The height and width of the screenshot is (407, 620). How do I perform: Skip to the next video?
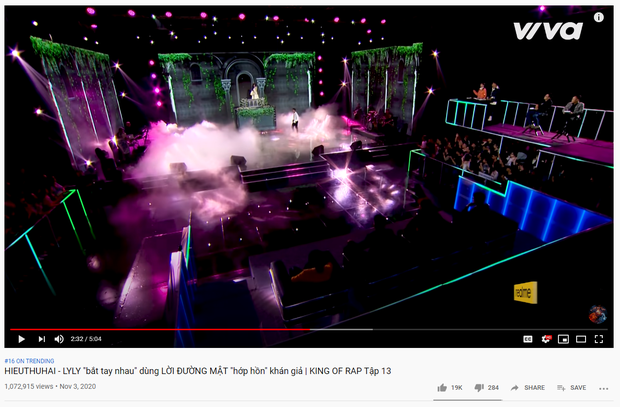41,339
